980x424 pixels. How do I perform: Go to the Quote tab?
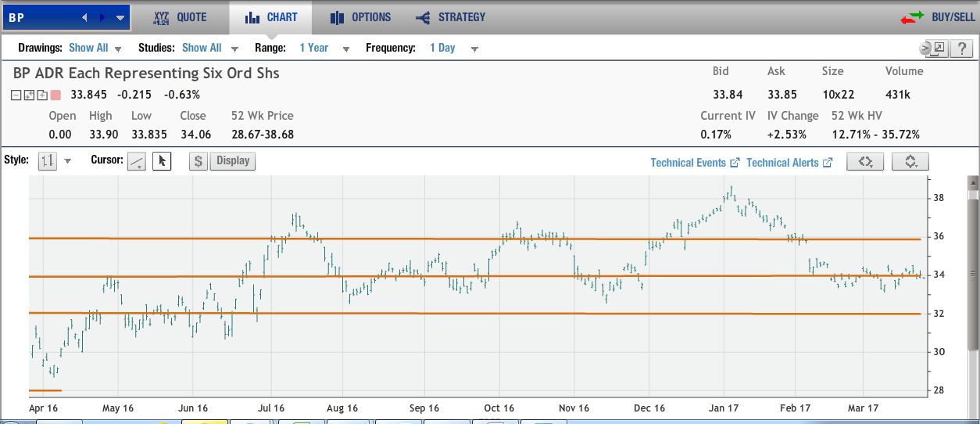pyautogui.click(x=181, y=17)
